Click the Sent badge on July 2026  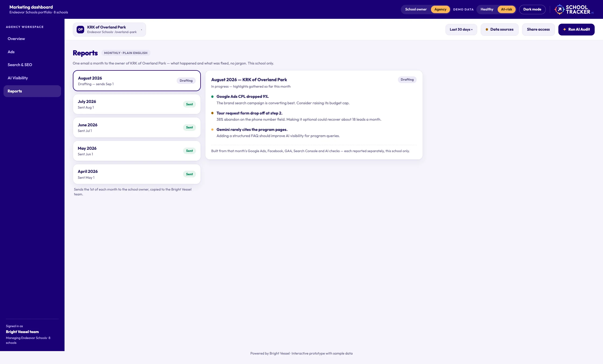coord(189,104)
